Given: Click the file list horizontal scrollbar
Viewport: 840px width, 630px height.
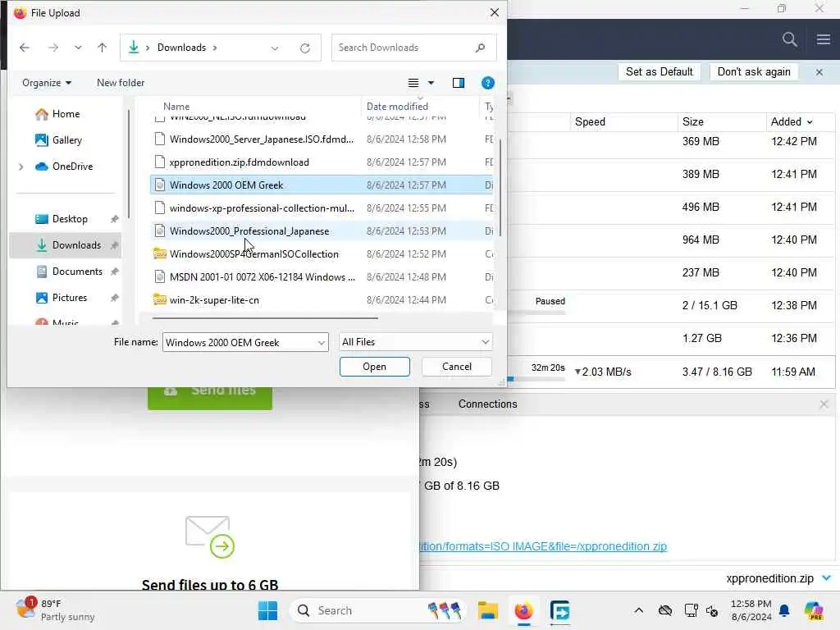Looking at the screenshot, I should coord(265,318).
